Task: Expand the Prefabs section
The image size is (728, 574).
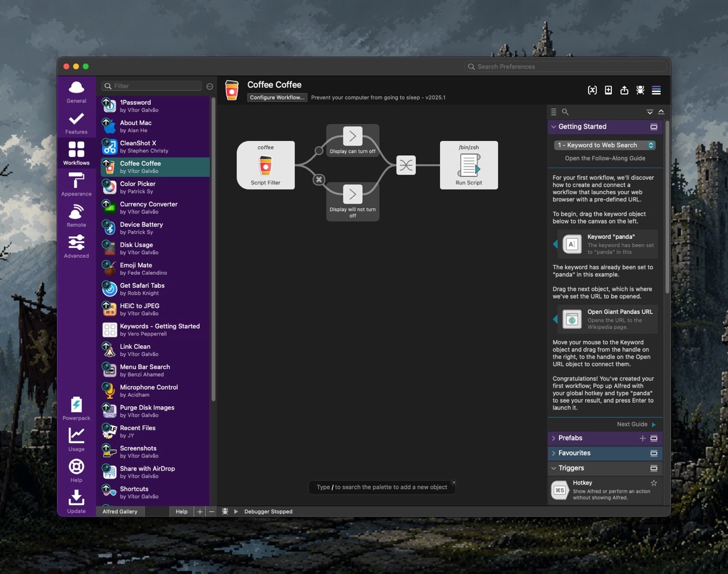Action: point(553,438)
